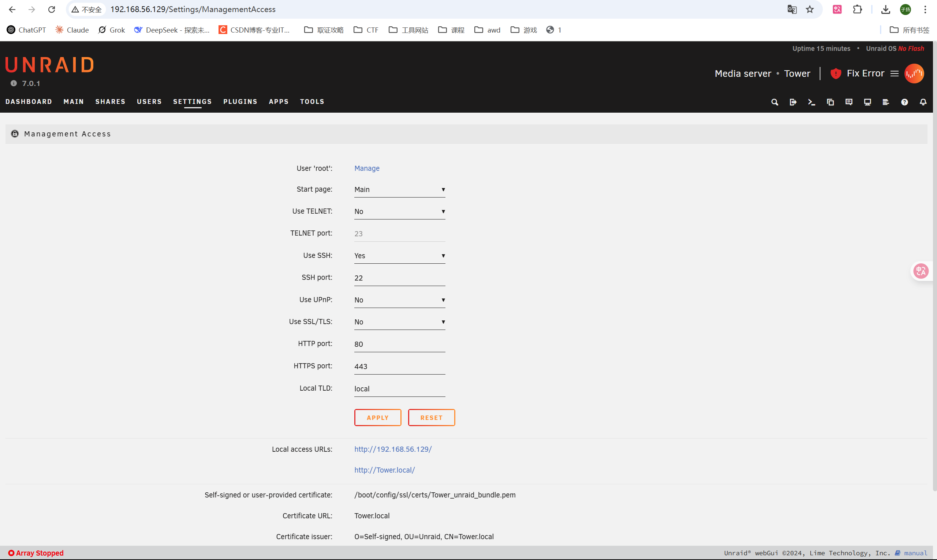Select the SETTINGS tab
Viewport: 937px width, 560px height.
[193, 102]
